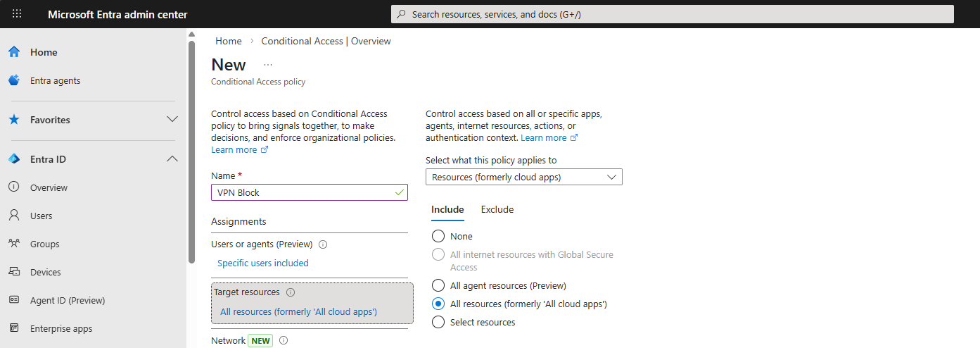
Task: Click the sidebar vertical scrollbar
Action: [x=191, y=151]
